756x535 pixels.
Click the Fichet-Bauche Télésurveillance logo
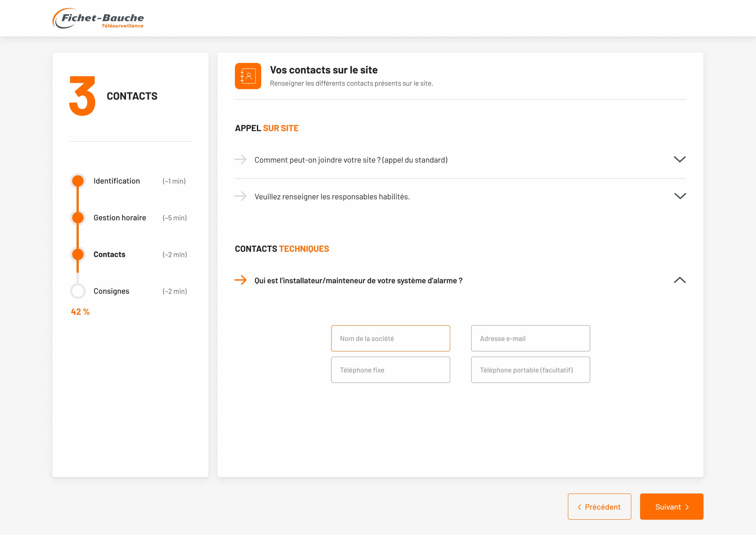pyautogui.click(x=98, y=19)
